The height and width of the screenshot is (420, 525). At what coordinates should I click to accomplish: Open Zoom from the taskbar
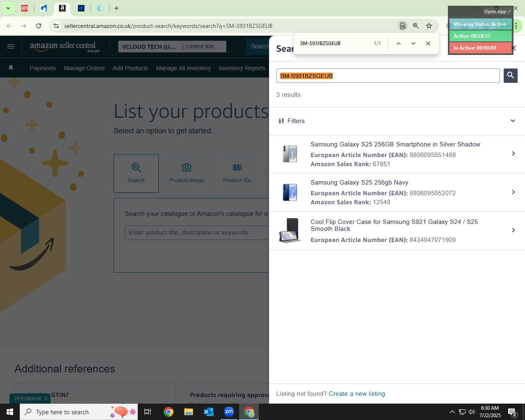pyautogui.click(x=229, y=412)
